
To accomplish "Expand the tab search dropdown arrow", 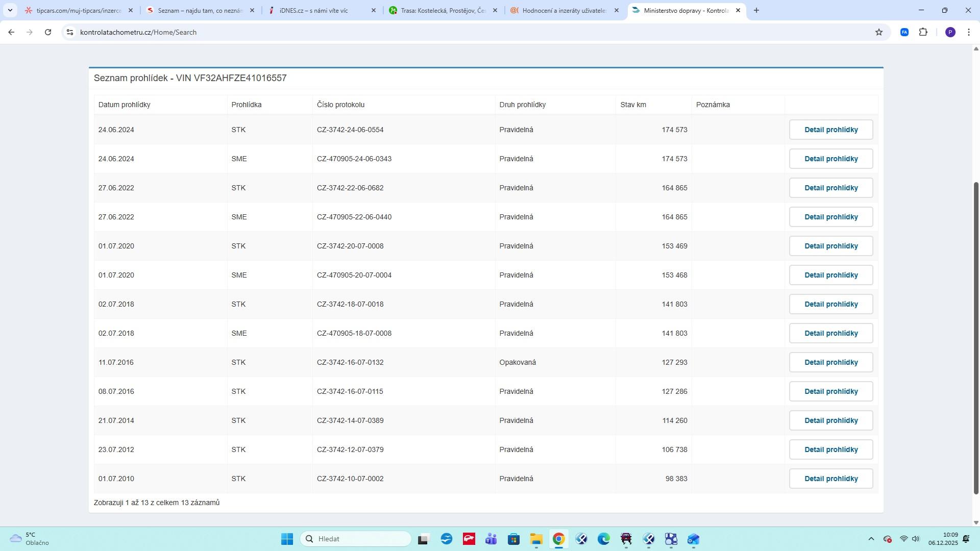I will (x=10, y=10).
